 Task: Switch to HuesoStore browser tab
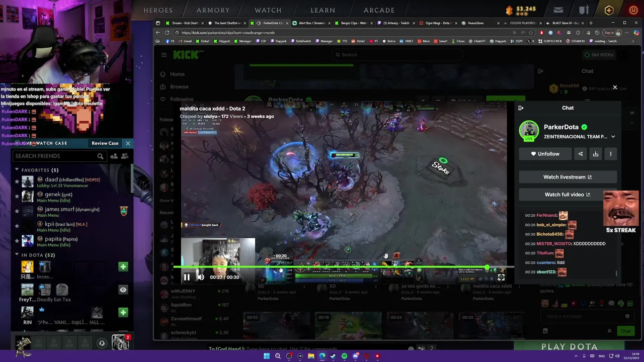482,23
